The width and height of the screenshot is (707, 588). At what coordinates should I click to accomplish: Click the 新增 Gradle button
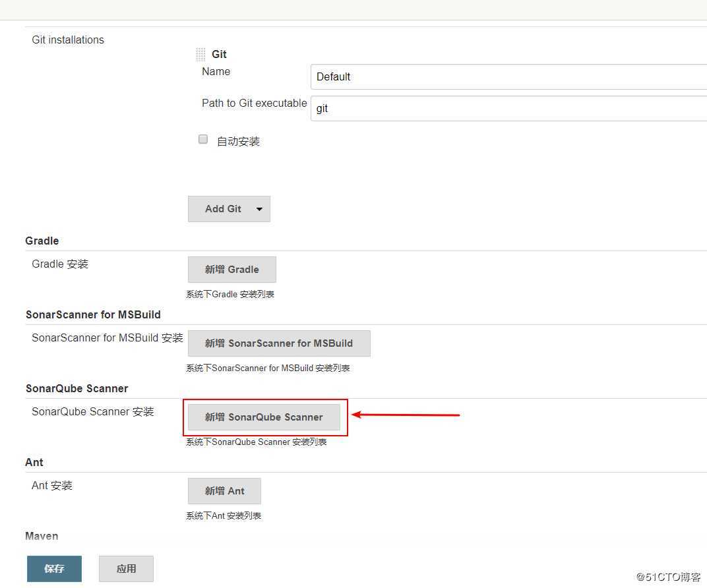pos(231,270)
